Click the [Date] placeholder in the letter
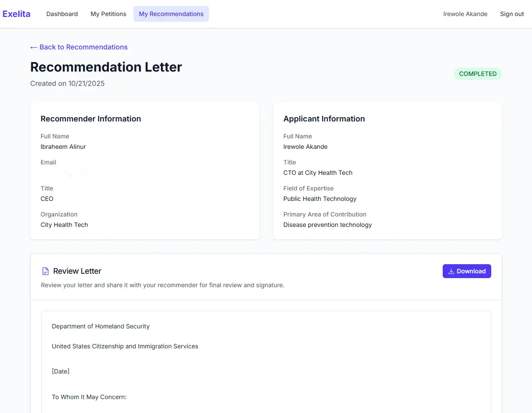 (x=61, y=371)
